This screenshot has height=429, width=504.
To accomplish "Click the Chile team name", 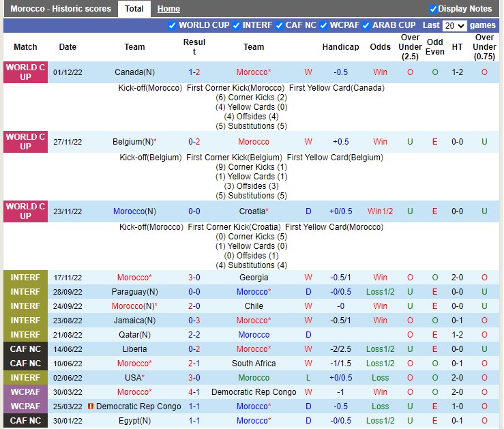I will click(x=254, y=306).
